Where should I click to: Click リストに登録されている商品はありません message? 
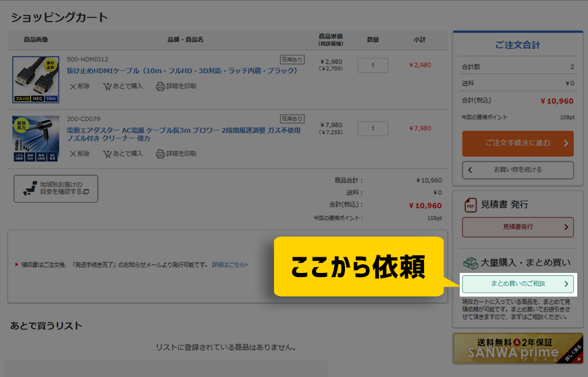pos(226,348)
